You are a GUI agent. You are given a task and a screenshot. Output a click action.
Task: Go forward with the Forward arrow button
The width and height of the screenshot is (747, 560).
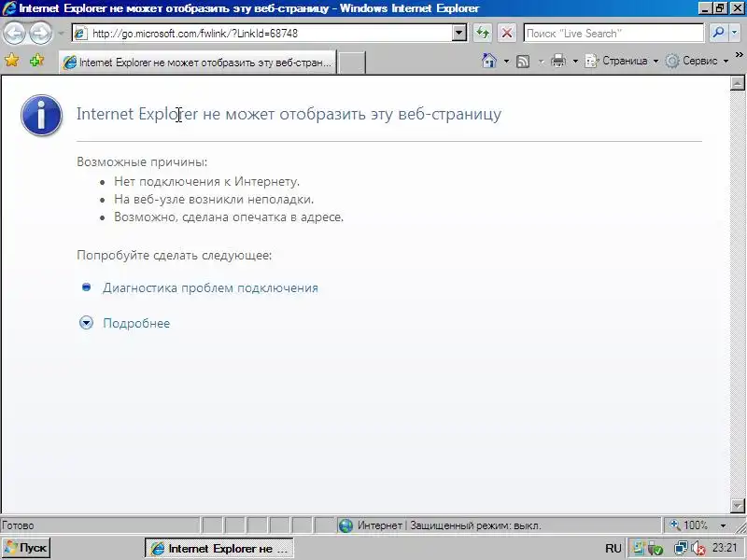[x=41, y=34]
